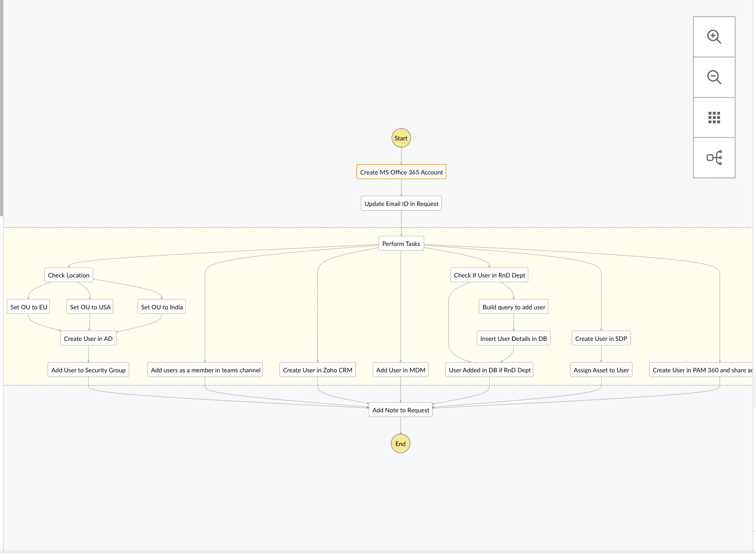Select the Set OU to USA node
Viewport: 756px width, 560px height.
tap(89, 306)
